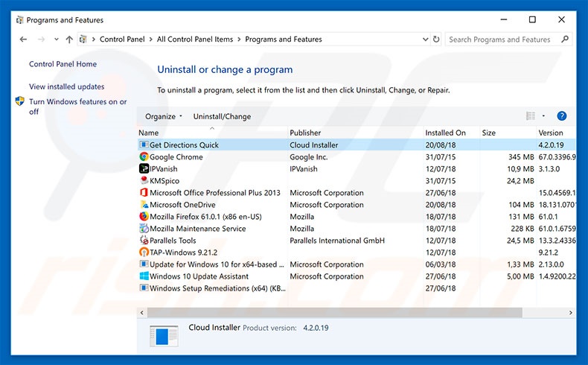The height and width of the screenshot is (365, 588).
Task: Click the Microsoft Office Professional Plus icon
Action: [144, 192]
